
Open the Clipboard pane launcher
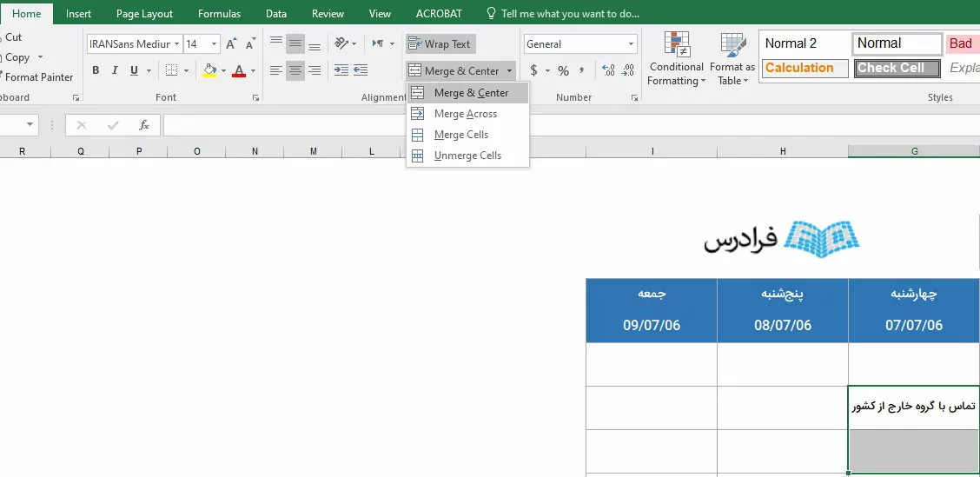pos(76,98)
